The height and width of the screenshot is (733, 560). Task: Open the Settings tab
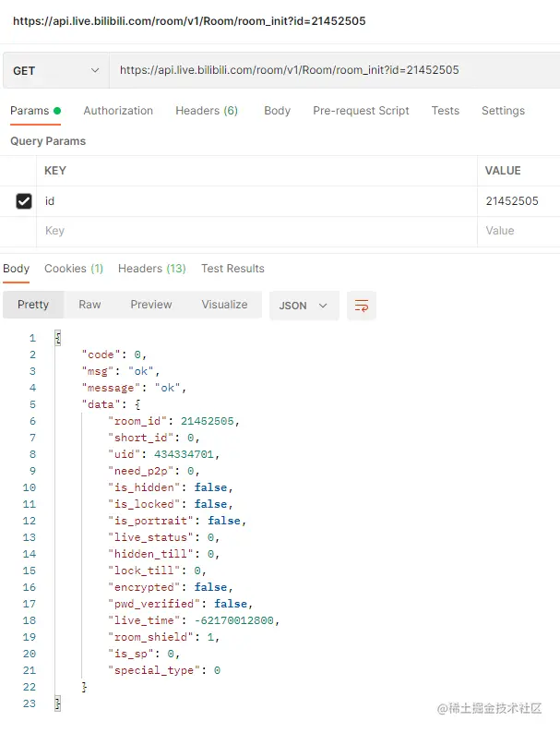pyautogui.click(x=503, y=111)
